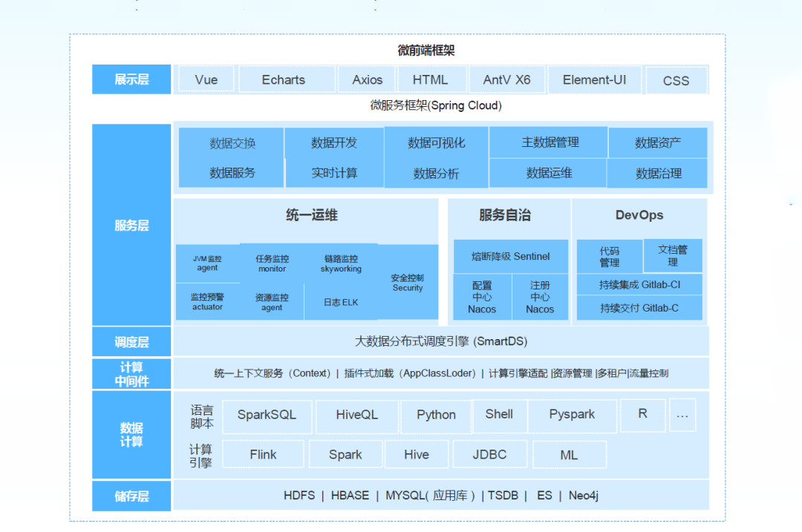Click the Vue box in the display layer
The height and width of the screenshot is (532, 802).
206,79
